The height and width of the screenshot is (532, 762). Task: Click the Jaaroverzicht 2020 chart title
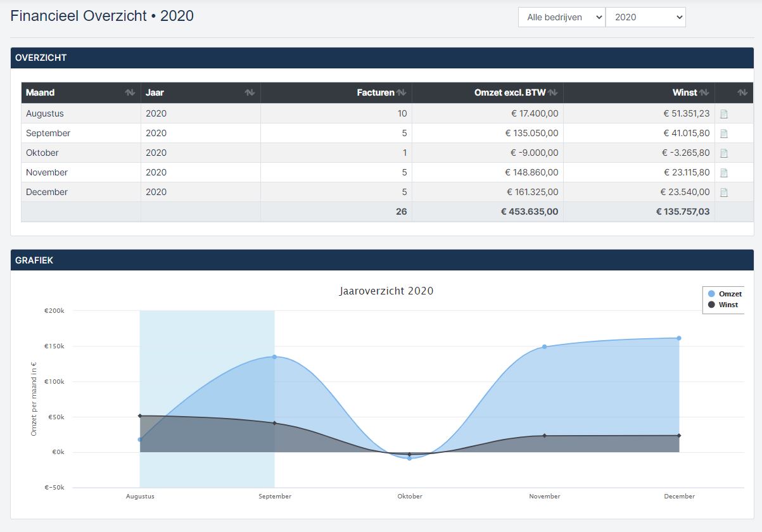[386, 291]
